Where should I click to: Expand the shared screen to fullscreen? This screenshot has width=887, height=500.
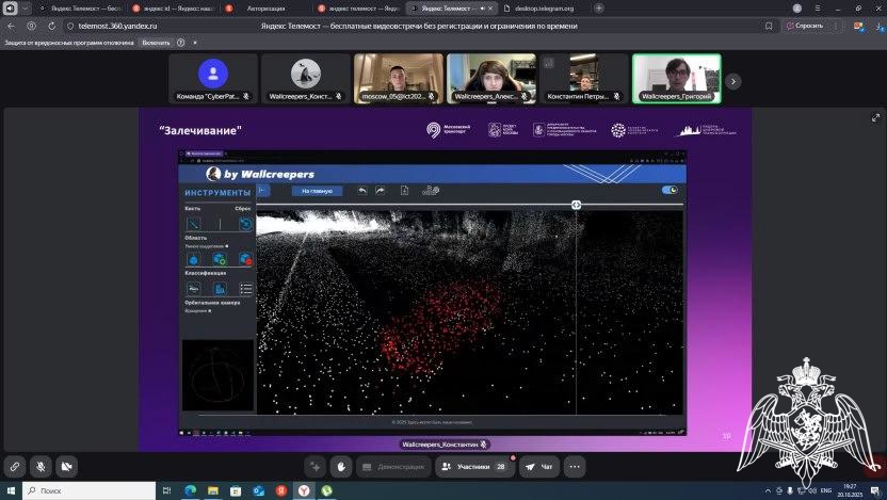[x=876, y=118]
